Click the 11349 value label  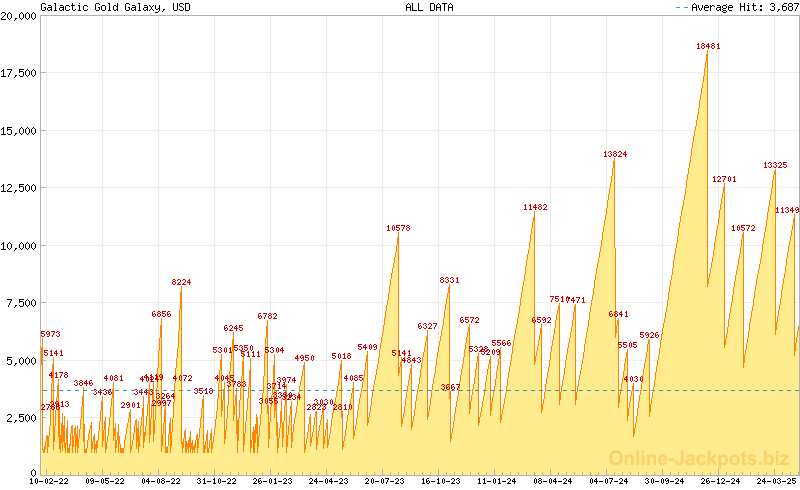(x=787, y=210)
